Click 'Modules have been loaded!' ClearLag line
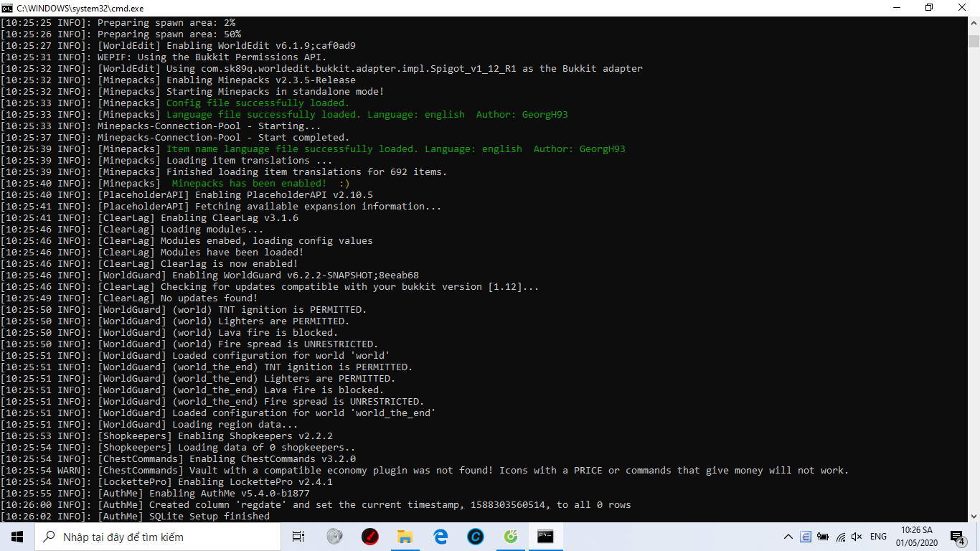Screen dimensions: 980x551 pos(152,253)
